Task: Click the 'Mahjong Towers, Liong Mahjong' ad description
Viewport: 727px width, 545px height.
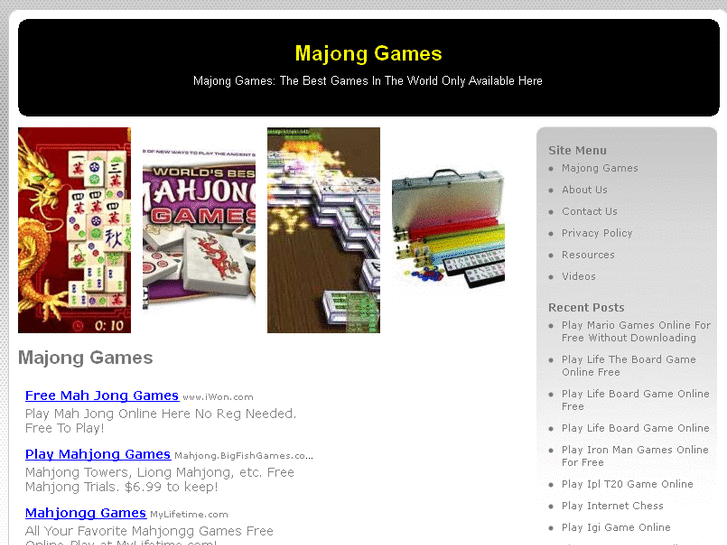Action: pos(159,480)
